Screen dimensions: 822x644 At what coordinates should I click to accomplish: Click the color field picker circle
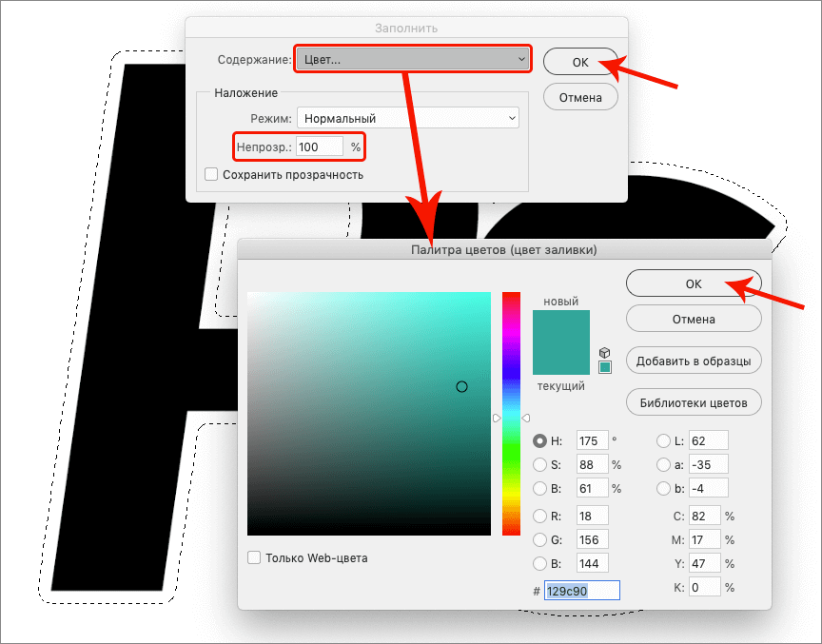(x=461, y=387)
